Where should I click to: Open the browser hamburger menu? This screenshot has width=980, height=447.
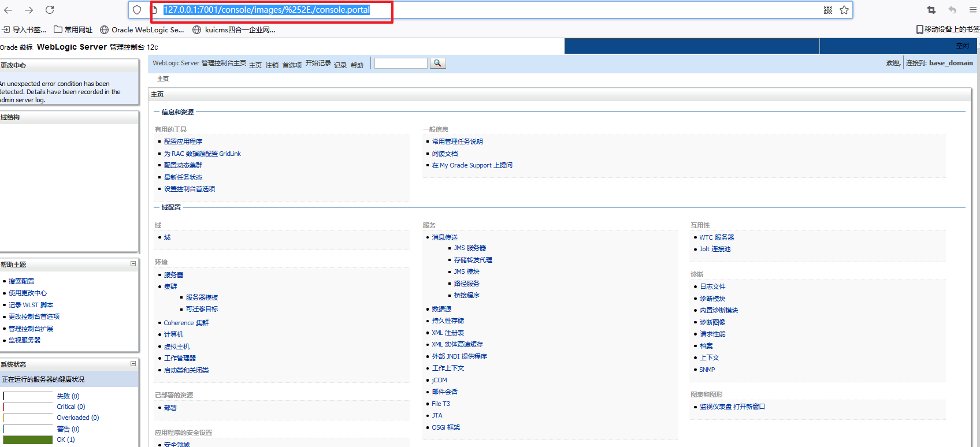tap(973, 10)
